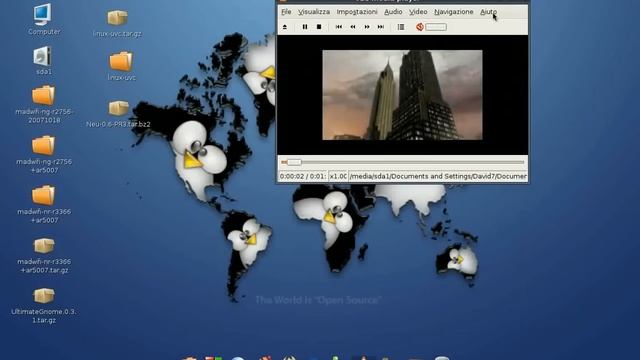
Task: Pause the playing video
Action: pos(304,27)
